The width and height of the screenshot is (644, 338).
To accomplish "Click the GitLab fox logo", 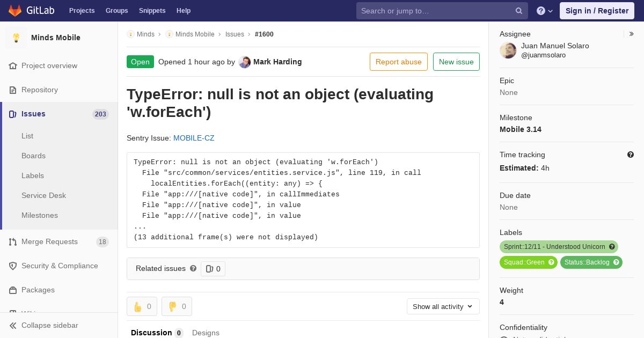I will click(x=15, y=10).
